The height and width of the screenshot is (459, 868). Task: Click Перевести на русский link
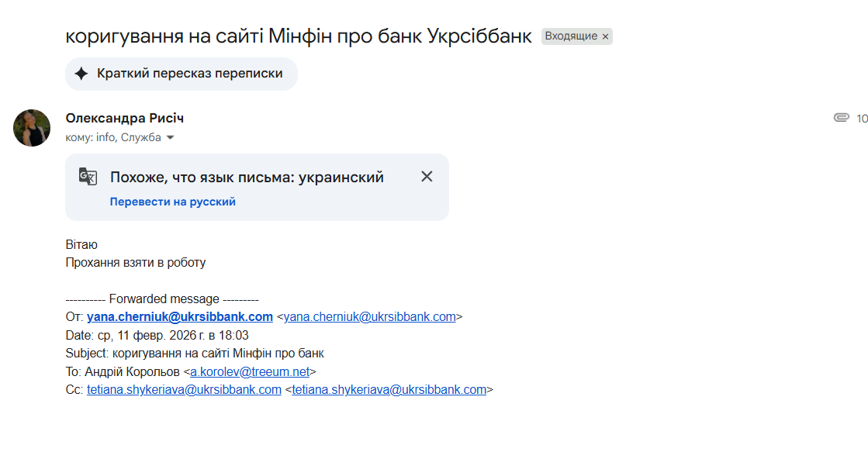tap(173, 202)
